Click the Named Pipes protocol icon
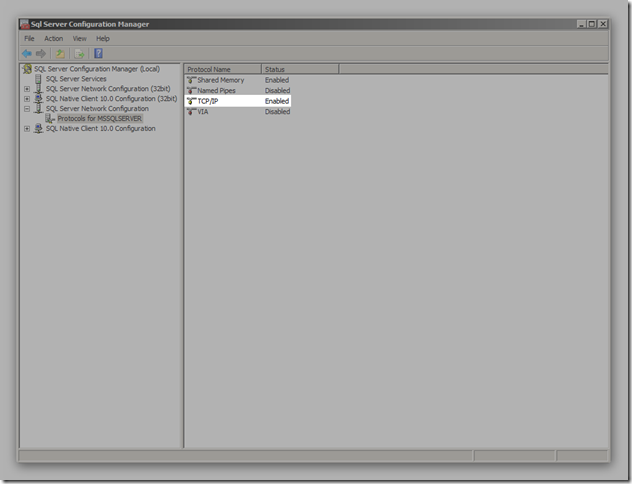Image resolution: width=632 pixels, height=484 pixels. [191, 90]
